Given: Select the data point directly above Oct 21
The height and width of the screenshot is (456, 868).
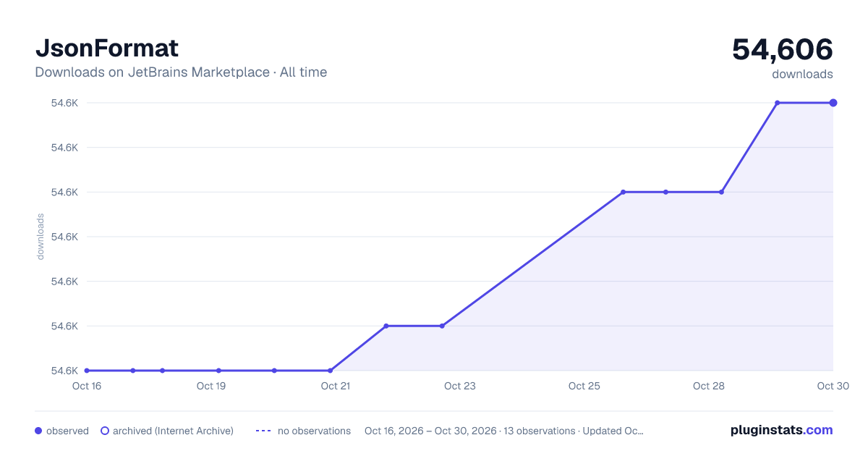Looking at the screenshot, I should pyautogui.click(x=330, y=371).
